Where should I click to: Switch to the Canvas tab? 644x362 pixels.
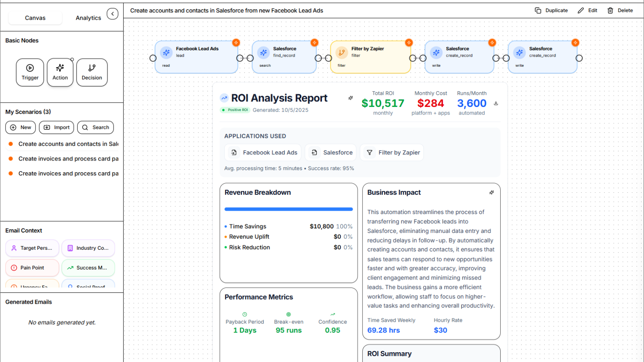point(35,18)
